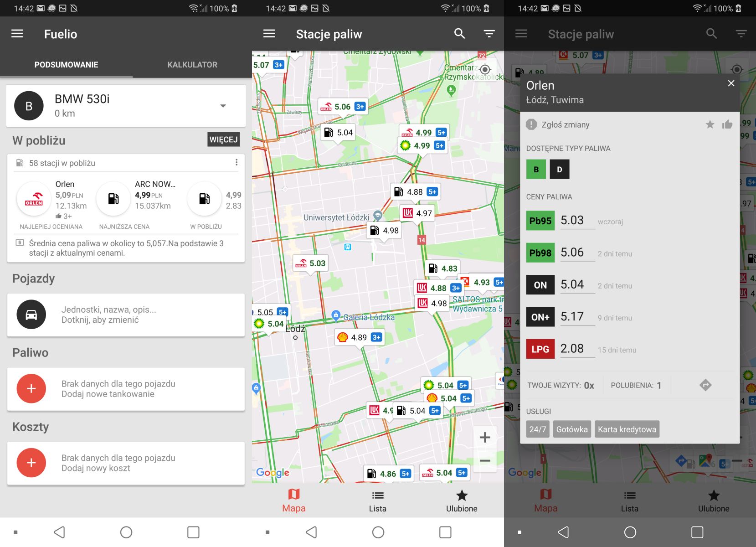Screen dimensions: 756x547
Task: Tap the POLUBIENIA: 1 likes counter
Action: [636, 385]
